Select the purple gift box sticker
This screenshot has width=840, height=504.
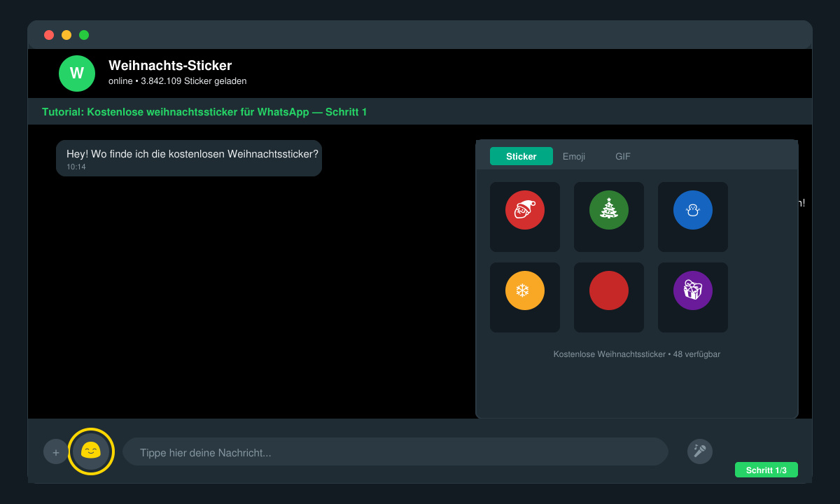(x=693, y=297)
